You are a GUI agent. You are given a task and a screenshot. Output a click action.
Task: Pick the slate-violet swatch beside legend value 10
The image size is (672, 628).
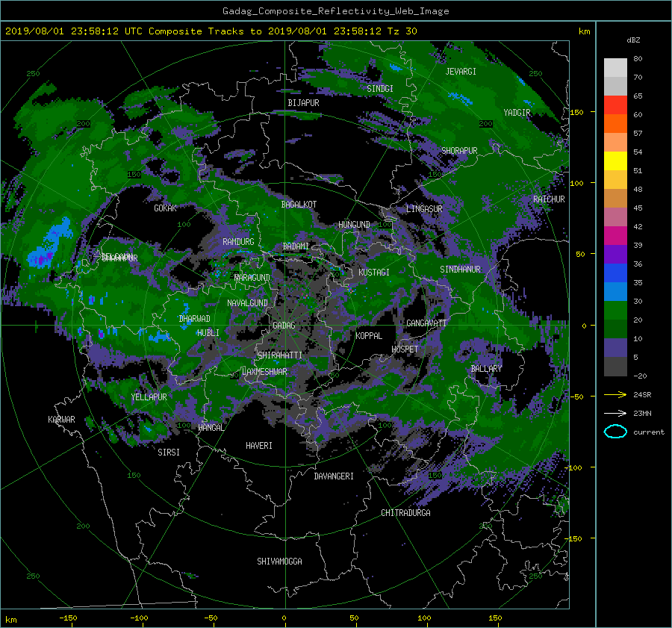click(615, 348)
